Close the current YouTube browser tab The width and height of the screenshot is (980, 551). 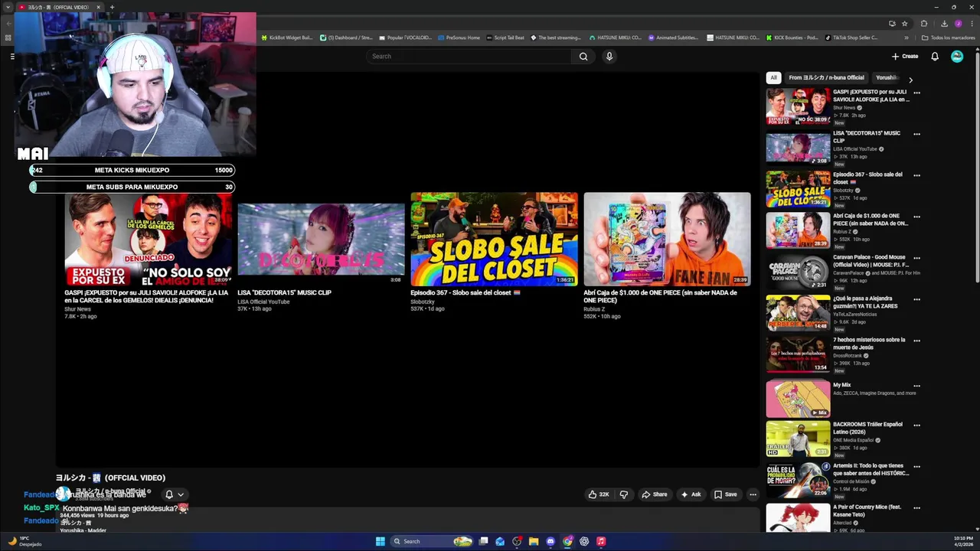98,7
